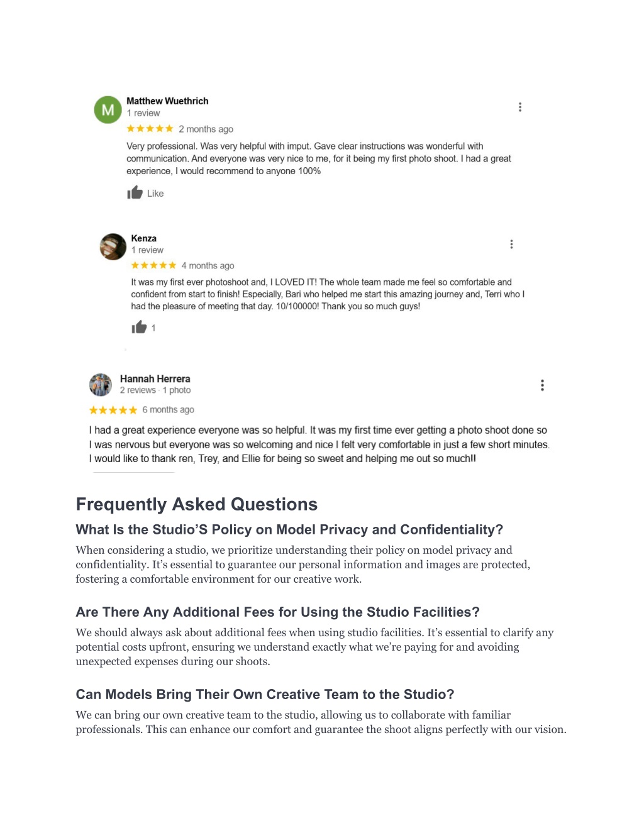Open three-dot menu on Hannah Herrera's review

[542, 385]
